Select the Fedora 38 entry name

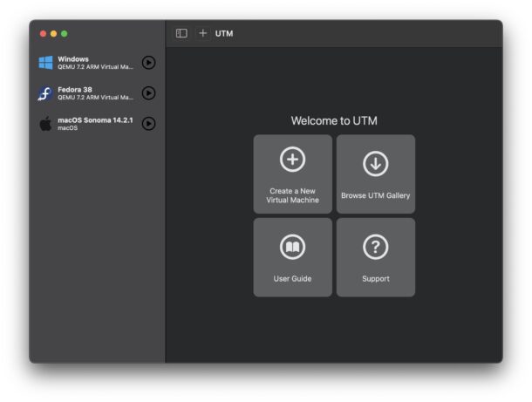point(75,90)
